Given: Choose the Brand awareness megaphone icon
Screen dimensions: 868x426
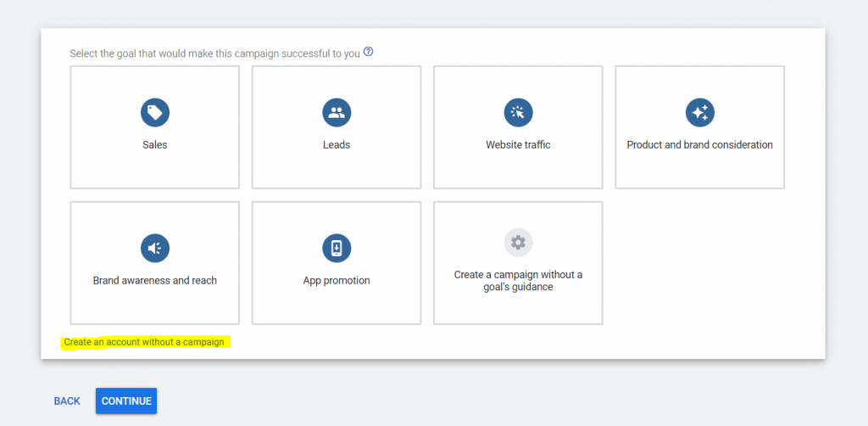Looking at the screenshot, I should tap(155, 248).
